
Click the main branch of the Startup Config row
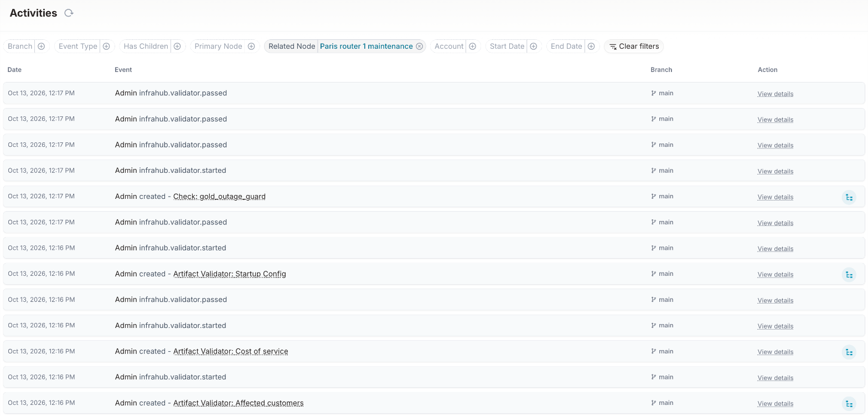click(x=663, y=274)
